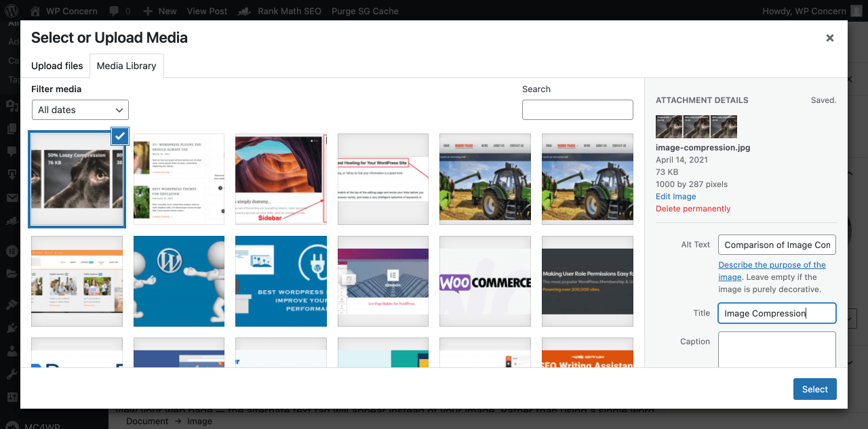The image size is (868, 429).
Task: Open the New content menu
Action: pos(160,11)
